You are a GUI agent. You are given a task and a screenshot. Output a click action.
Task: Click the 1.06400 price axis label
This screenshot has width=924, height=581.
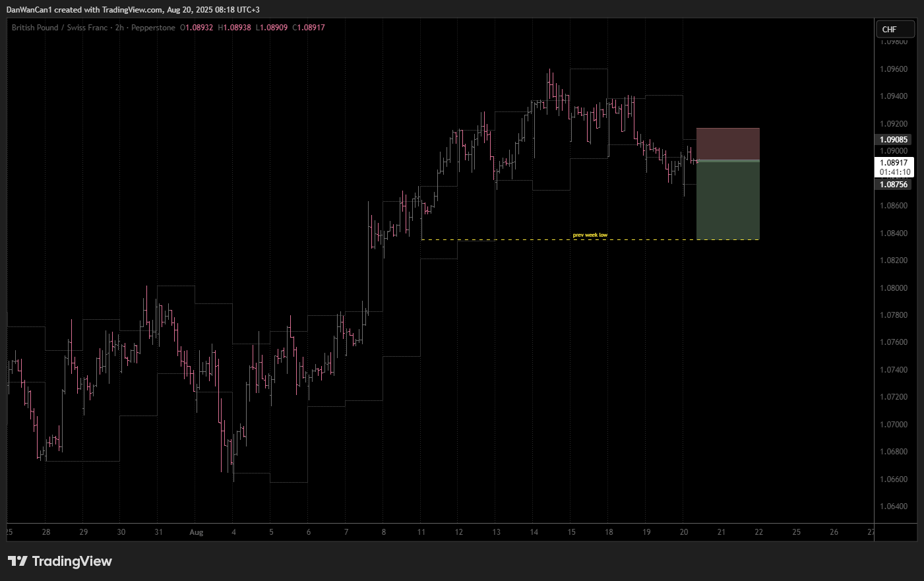point(894,506)
